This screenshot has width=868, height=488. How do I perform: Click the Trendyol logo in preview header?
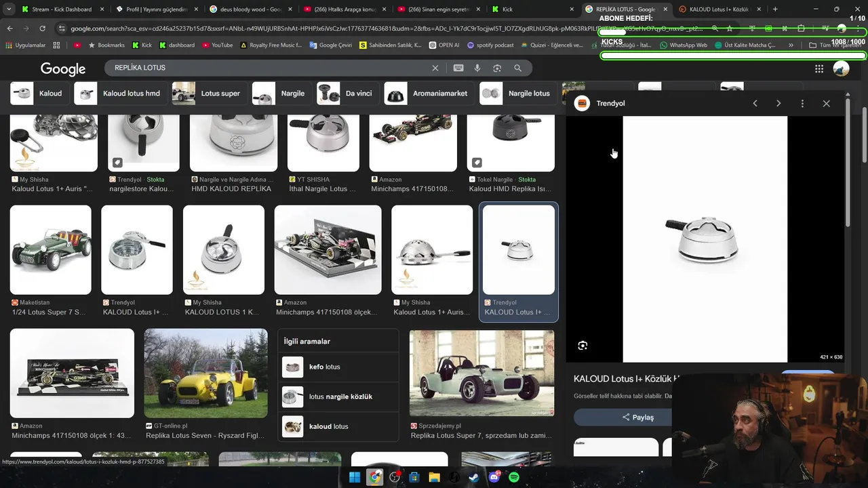click(x=582, y=103)
